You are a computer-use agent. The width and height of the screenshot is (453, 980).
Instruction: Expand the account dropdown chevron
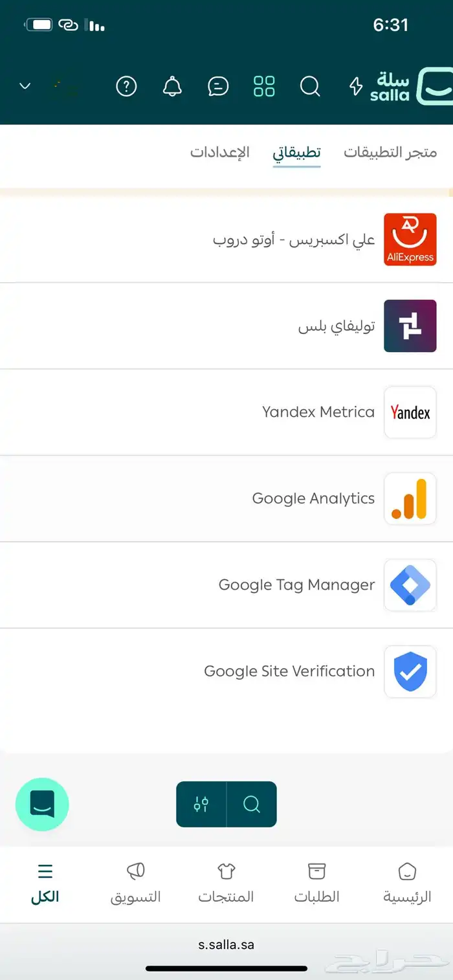(x=25, y=86)
